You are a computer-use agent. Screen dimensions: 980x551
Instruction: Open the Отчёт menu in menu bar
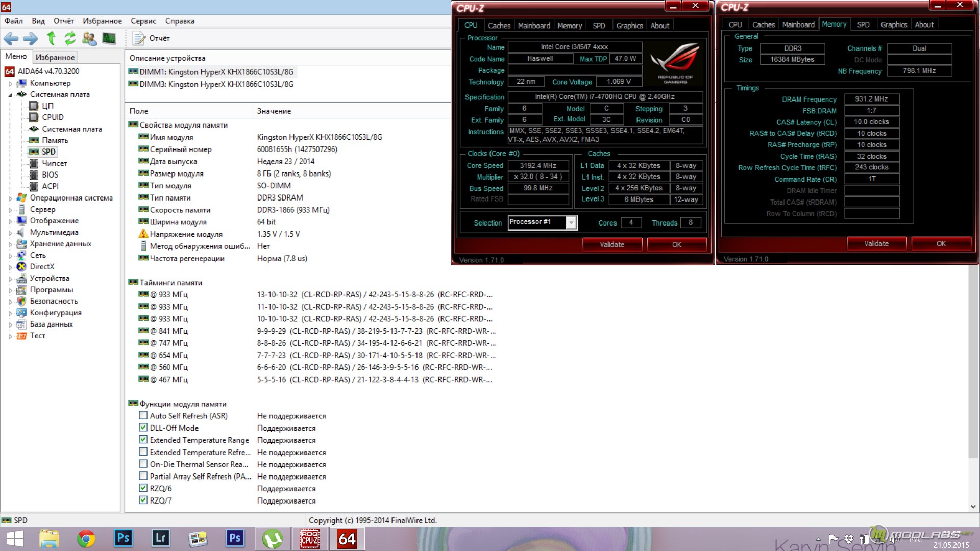[x=64, y=21]
